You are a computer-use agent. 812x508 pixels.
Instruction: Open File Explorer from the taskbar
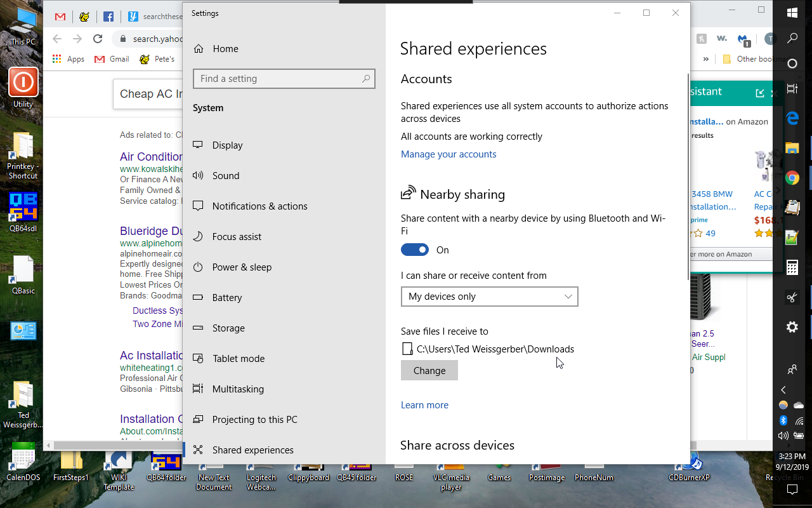point(792,149)
